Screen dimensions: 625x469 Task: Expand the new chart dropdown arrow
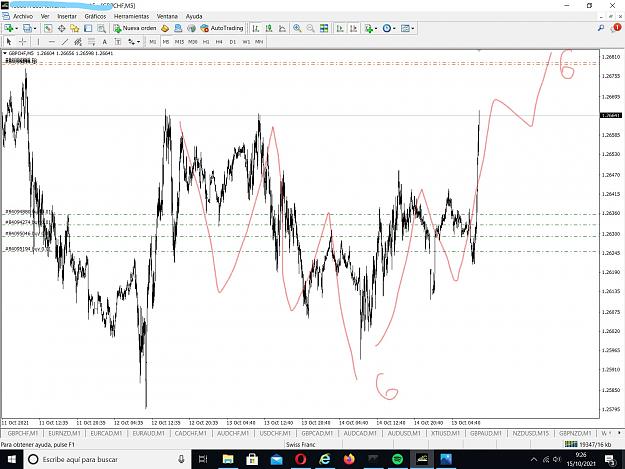point(16,28)
